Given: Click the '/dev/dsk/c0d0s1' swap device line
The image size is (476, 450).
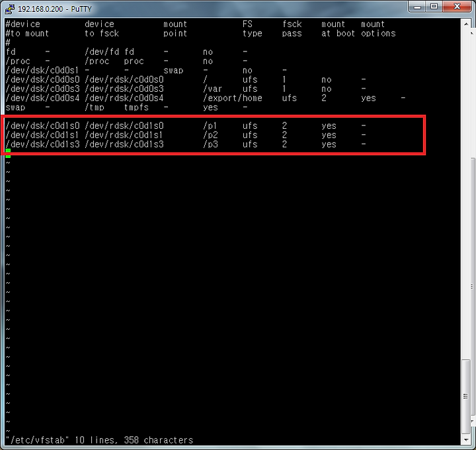Looking at the screenshot, I should (x=42, y=71).
